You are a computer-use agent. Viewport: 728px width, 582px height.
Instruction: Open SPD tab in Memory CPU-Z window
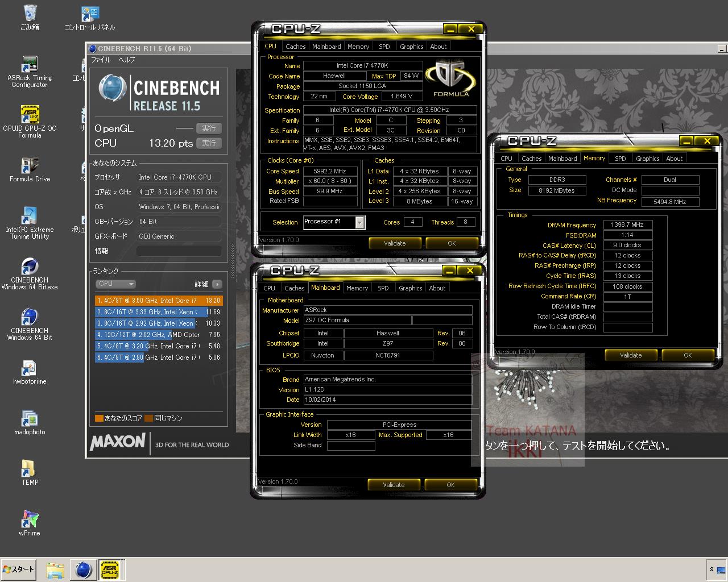[621, 159]
